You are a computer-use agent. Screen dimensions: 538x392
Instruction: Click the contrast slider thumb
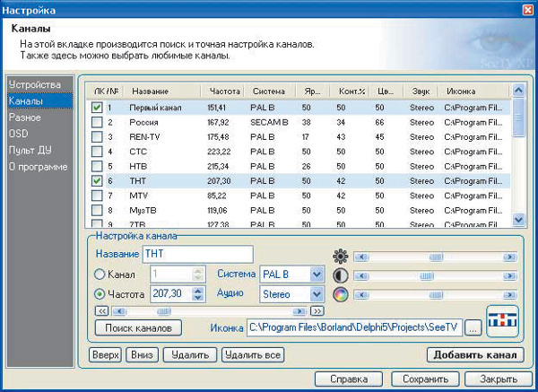pyautogui.click(x=427, y=275)
